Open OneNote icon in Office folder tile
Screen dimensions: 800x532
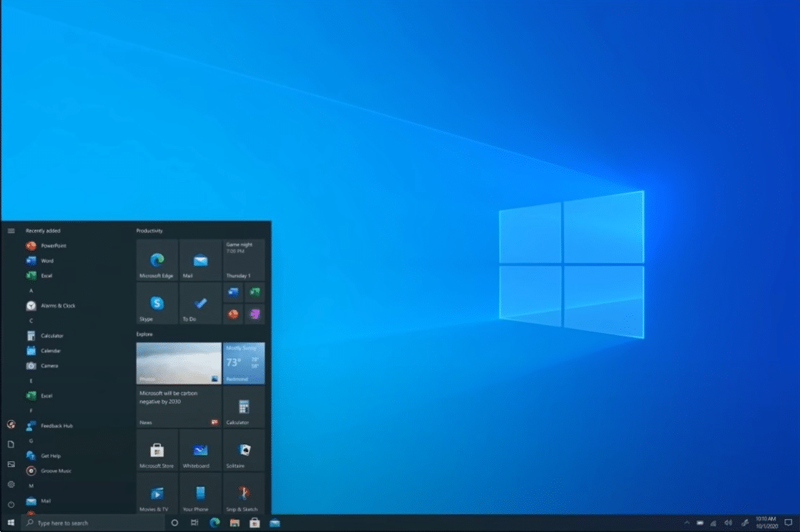(255, 314)
